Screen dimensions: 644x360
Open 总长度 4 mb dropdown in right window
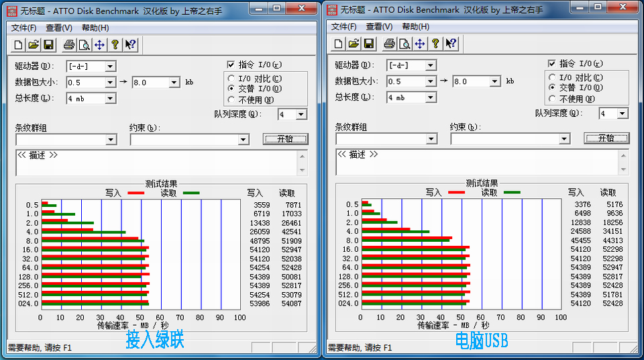point(431,97)
